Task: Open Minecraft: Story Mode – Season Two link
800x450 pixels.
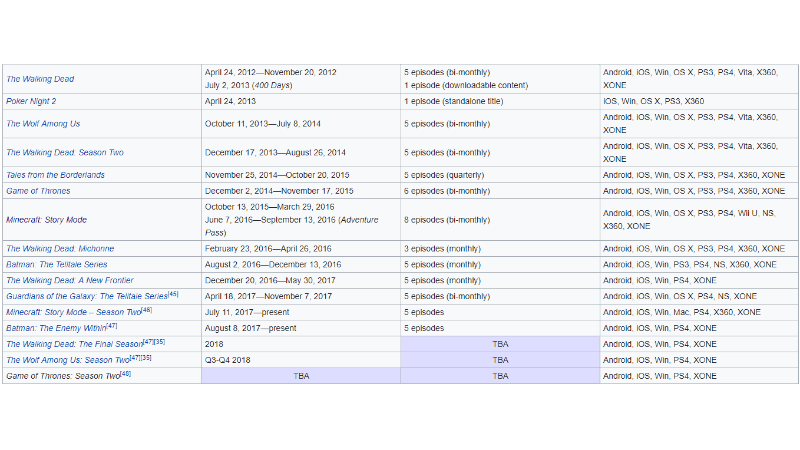Action: pos(73,312)
